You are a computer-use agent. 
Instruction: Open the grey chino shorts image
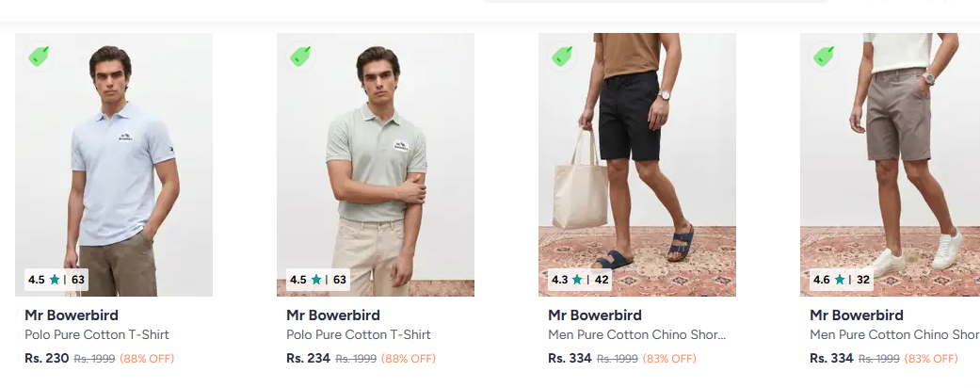pos(890,164)
